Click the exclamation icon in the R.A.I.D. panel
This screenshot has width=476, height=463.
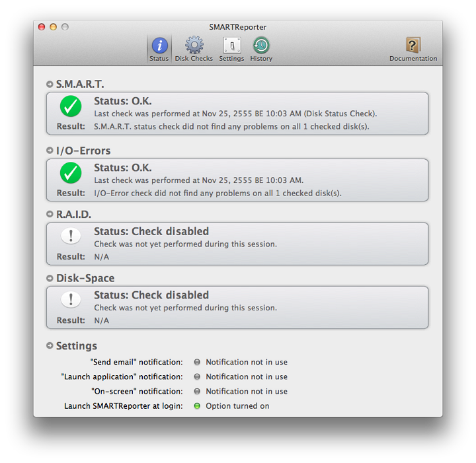tap(71, 236)
